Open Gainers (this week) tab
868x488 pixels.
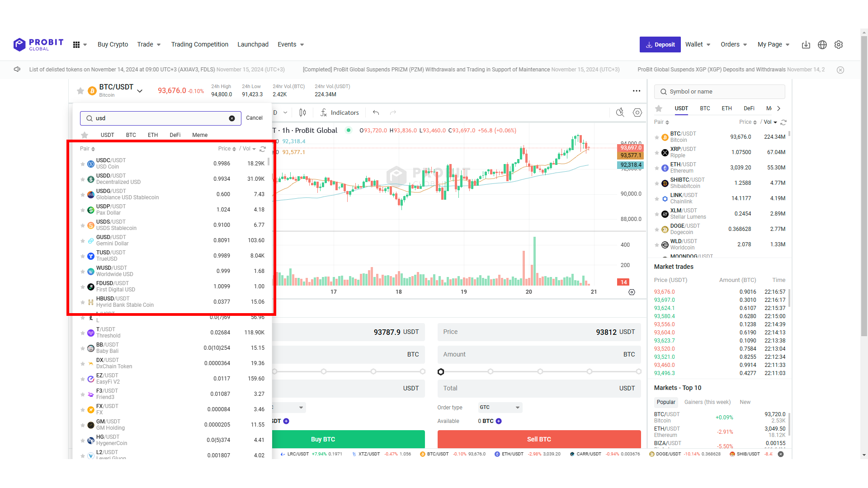pos(708,402)
